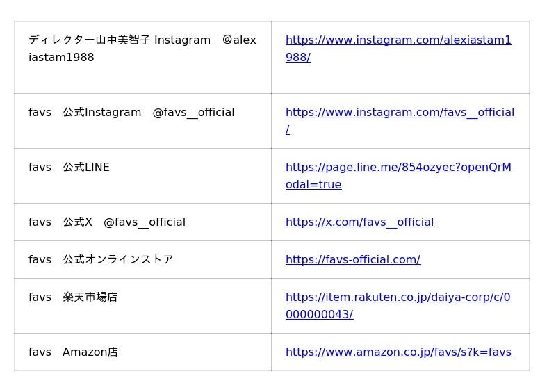Visit the favs-official.com online store link
The height and width of the screenshot is (392, 556).
tap(352, 260)
